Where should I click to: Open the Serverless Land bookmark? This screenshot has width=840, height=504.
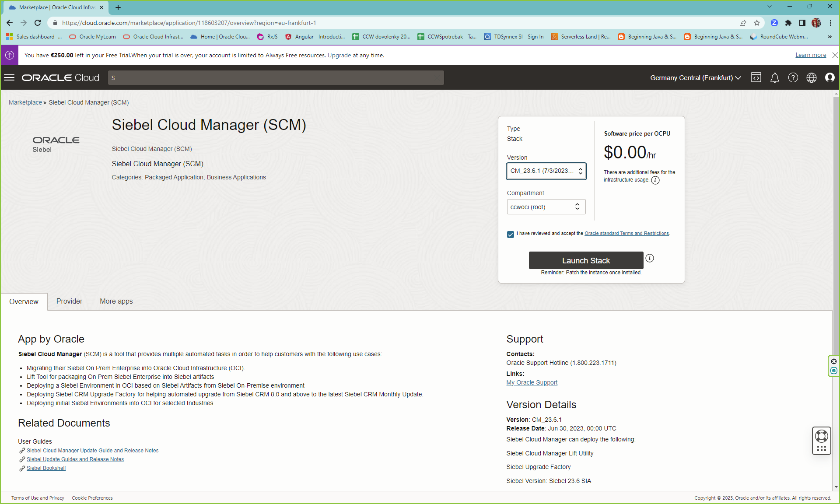581,37
